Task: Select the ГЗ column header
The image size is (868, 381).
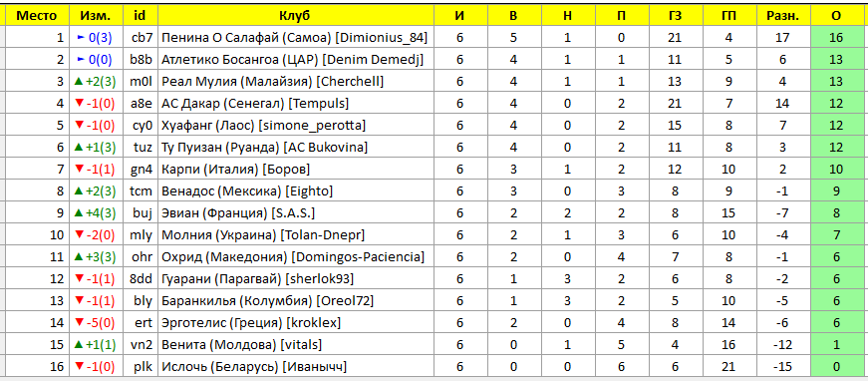Action: click(675, 16)
